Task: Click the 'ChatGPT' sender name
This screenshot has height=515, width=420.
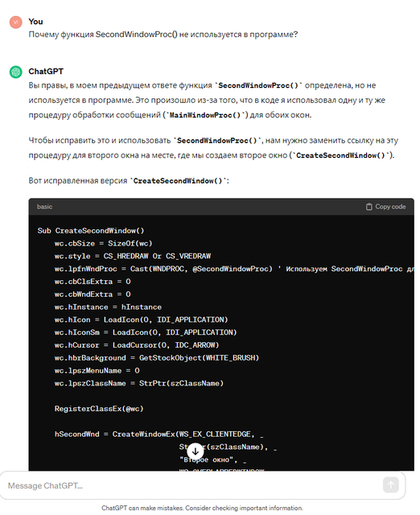Action: pyautogui.click(x=46, y=72)
